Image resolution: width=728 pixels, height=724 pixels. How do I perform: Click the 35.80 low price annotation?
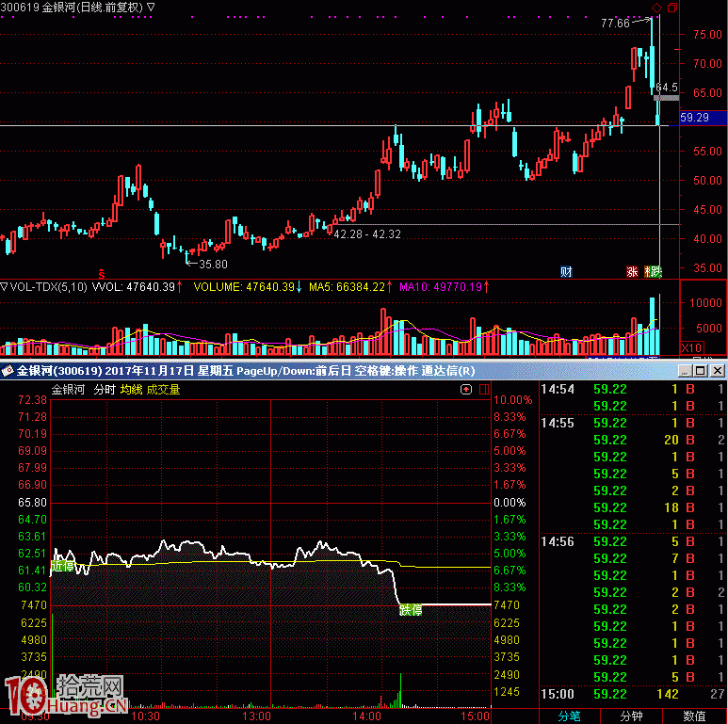coord(213,264)
